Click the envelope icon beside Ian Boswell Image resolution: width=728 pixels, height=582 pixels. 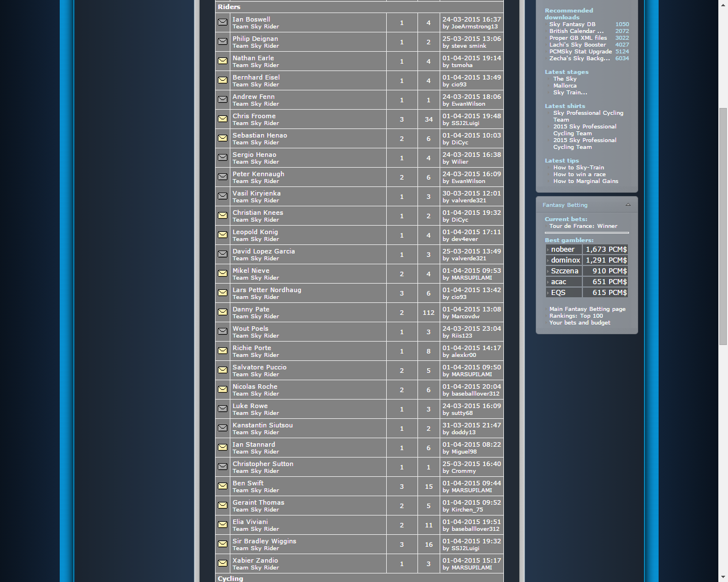pyautogui.click(x=222, y=22)
